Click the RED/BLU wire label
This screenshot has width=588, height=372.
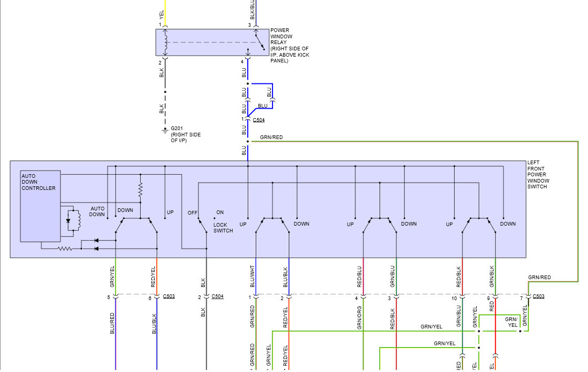(360, 277)
